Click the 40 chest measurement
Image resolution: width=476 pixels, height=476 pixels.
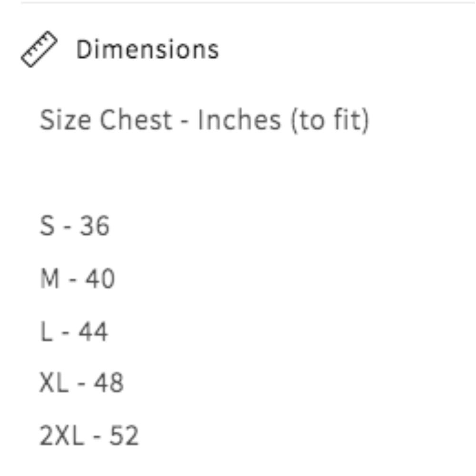click(x=100, y=278)
